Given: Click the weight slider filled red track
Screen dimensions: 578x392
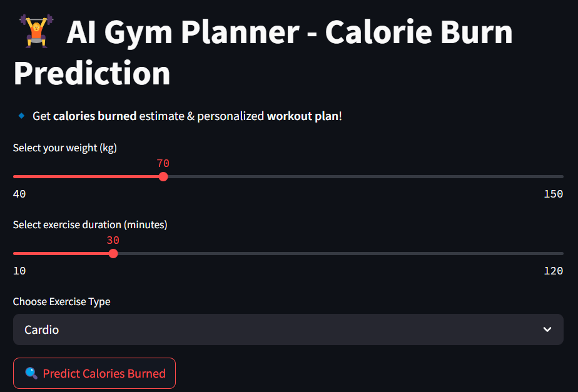Looking at the screenshot, I should point(86,177).
